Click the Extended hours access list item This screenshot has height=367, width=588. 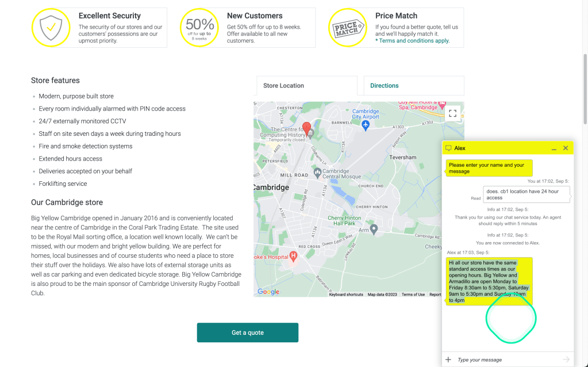point(70,159)
